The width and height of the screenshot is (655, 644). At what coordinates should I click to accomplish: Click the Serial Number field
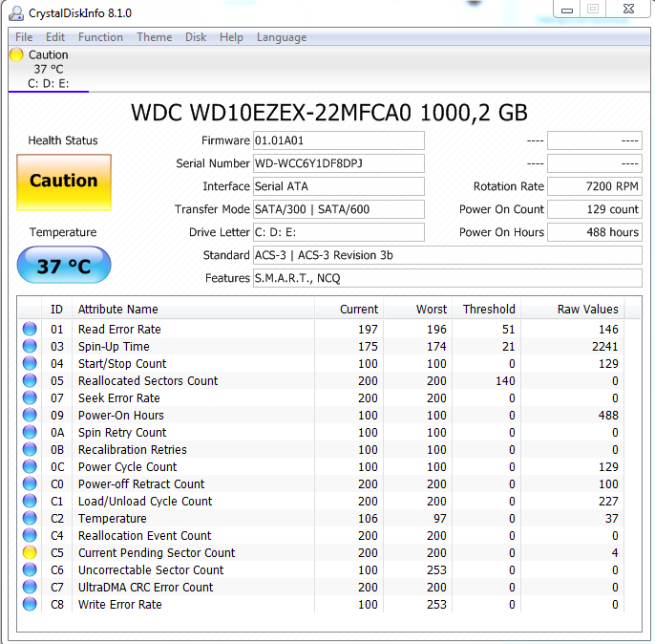tap(339, 163)
